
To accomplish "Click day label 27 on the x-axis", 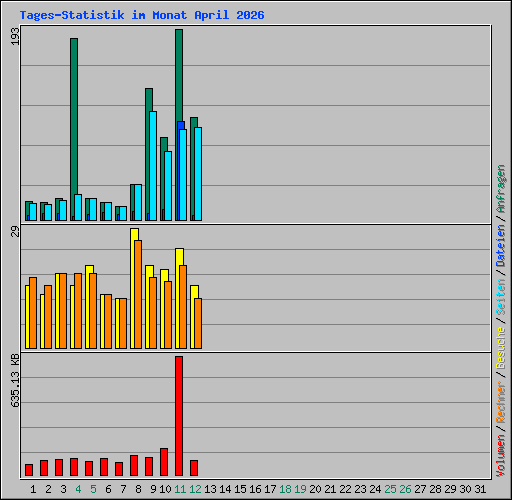I will click(420, 489).
